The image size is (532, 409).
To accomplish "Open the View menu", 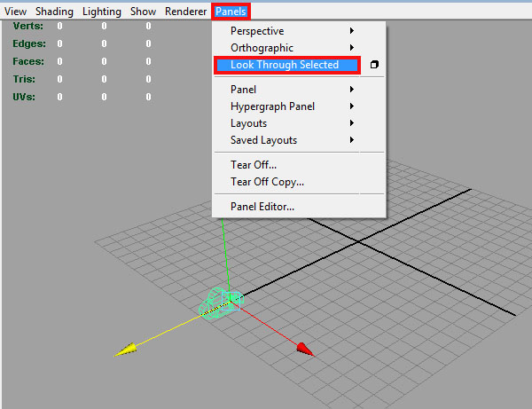I will (x=15, y=12).
